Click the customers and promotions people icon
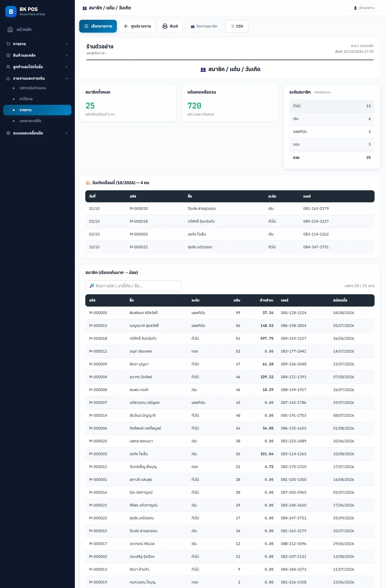The width and height of the screenshot is (385, 588). (x=8, y=67)
